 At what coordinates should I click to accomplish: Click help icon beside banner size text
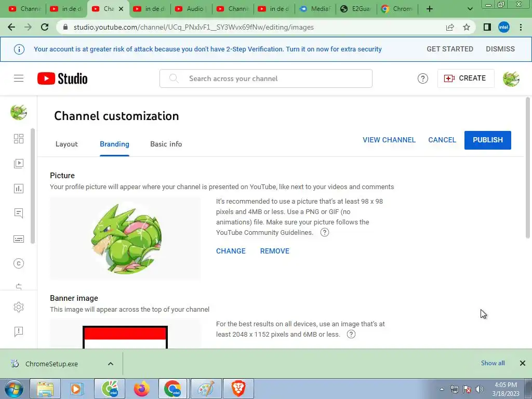(x=351, y=334)
